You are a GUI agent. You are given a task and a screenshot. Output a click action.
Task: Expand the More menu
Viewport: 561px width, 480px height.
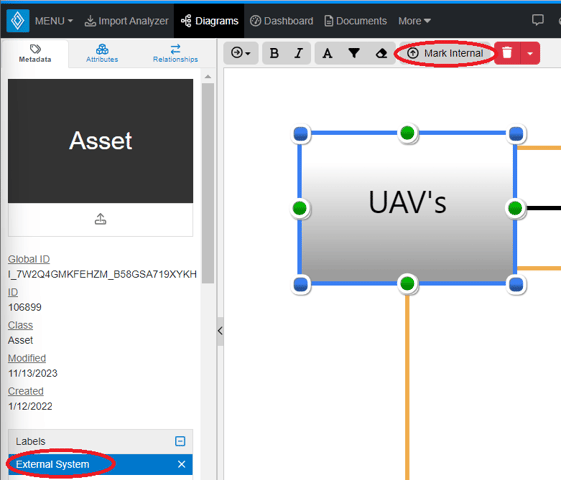(414, 21)
